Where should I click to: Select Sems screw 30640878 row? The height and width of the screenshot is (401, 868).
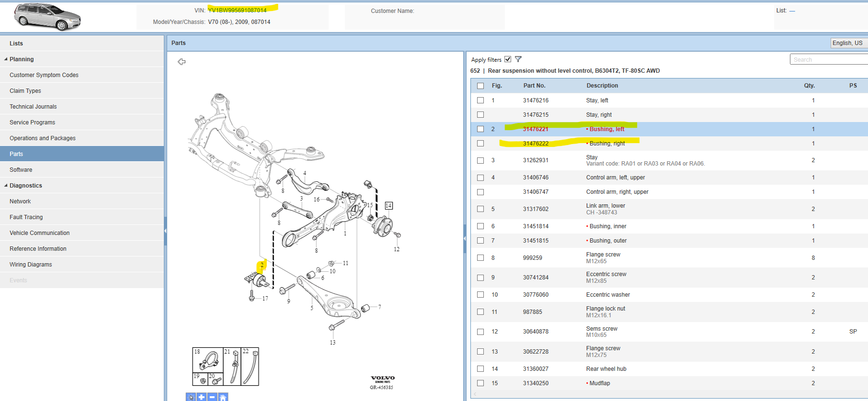[x=669, y=332]
